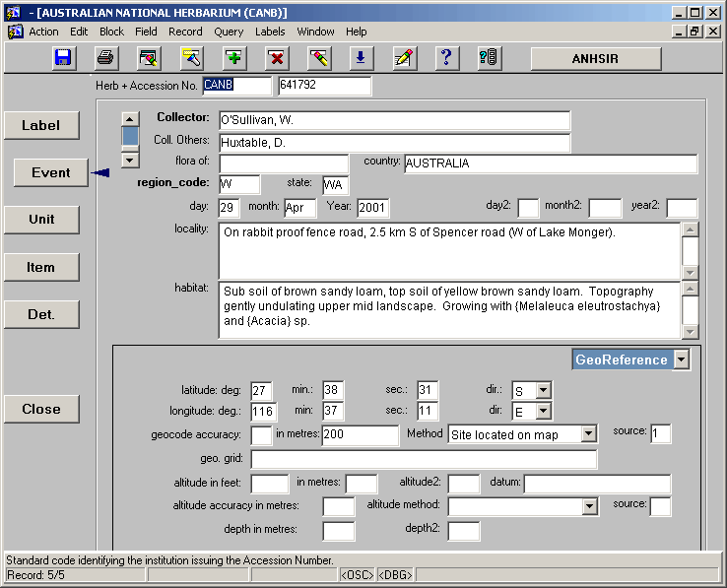The width and height of the screenshot is (727, 588).
Task: Expand the GeoReference dropdown
Action: (x=682, y=359)
